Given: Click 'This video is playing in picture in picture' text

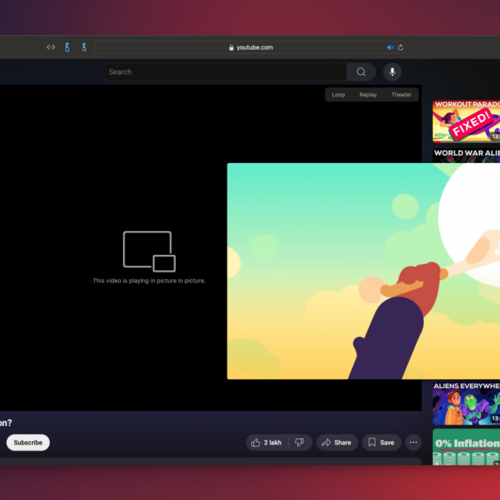Looking at the screenshot, I should pyautogui.click(x=149, y=281).
